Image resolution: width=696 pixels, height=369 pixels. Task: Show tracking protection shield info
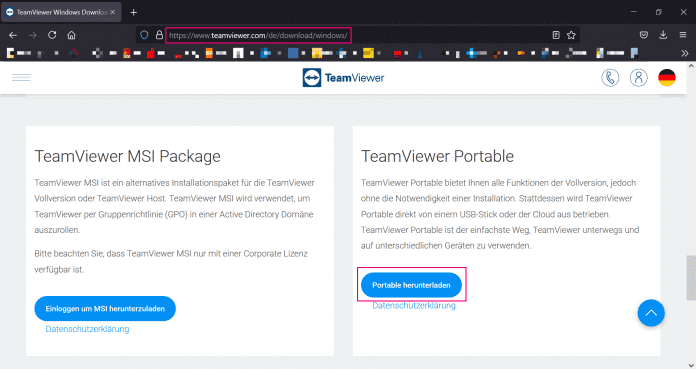point(144,35)
